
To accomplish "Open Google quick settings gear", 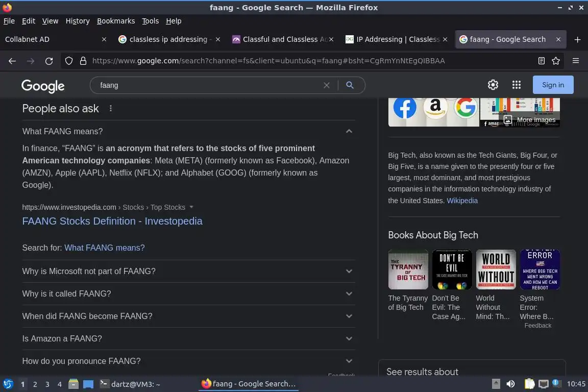I will 493,85.
